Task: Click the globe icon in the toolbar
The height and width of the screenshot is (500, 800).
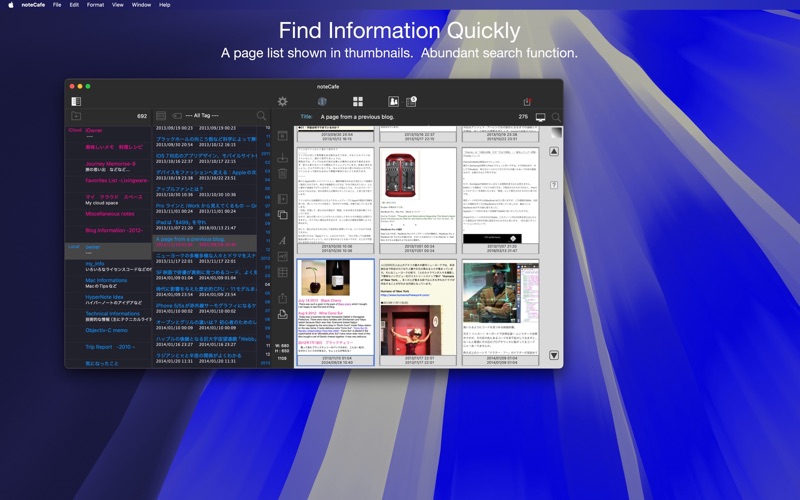Action: pyautogui.click(x=322, y=102)
